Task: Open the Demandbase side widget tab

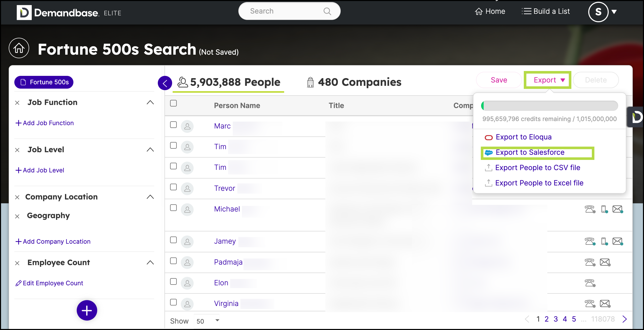Action: click(x=636, y=117)
